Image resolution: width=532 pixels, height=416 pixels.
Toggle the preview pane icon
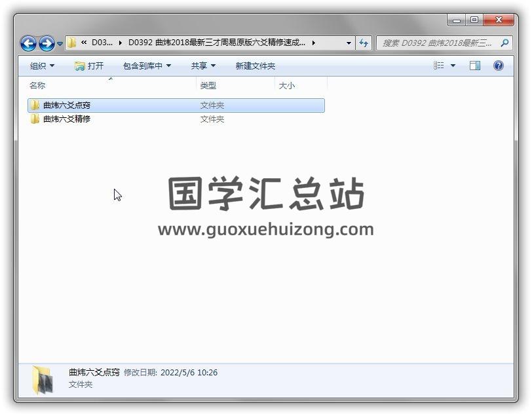(474, 66)
